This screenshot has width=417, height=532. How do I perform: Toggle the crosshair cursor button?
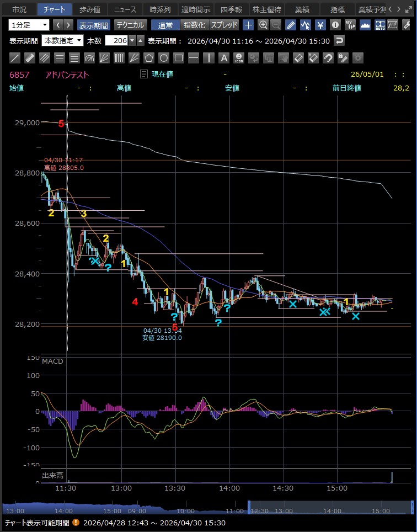click(x=248, y=25)
